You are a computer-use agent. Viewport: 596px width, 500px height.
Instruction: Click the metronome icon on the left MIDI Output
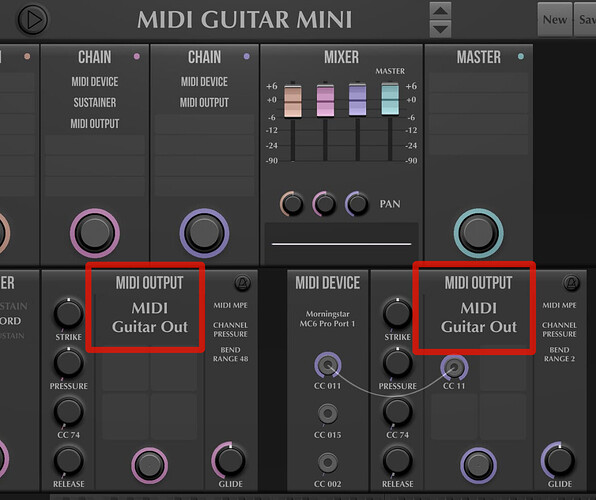tap(242, 283)
